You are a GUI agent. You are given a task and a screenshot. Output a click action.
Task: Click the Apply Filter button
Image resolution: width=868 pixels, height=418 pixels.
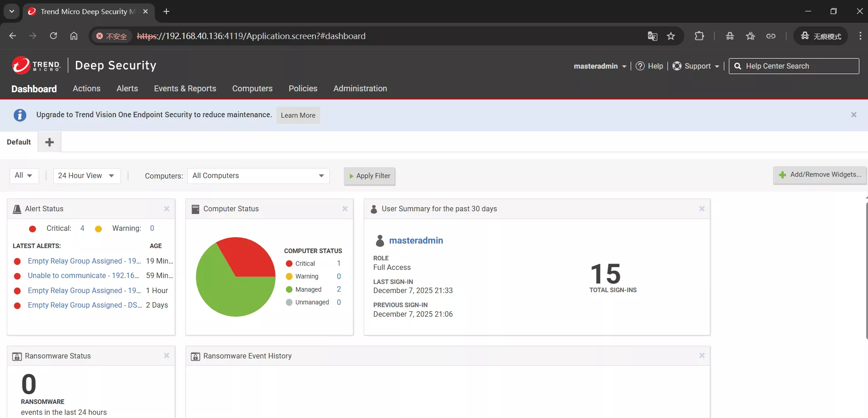(369, 176)
